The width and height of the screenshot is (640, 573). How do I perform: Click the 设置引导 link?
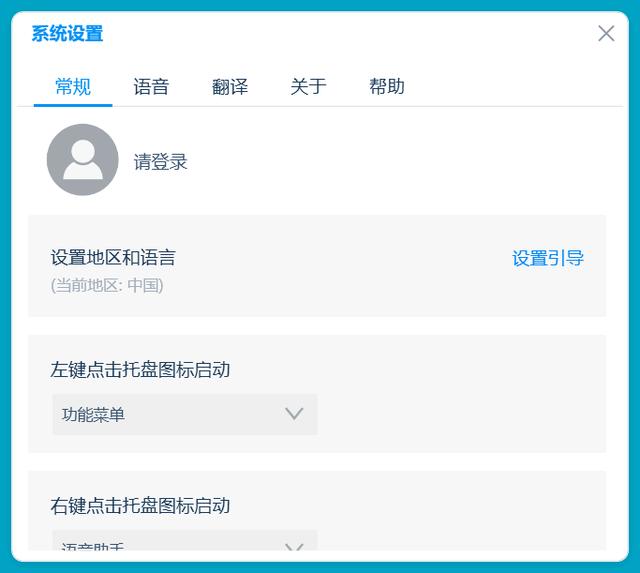[548, 258]
